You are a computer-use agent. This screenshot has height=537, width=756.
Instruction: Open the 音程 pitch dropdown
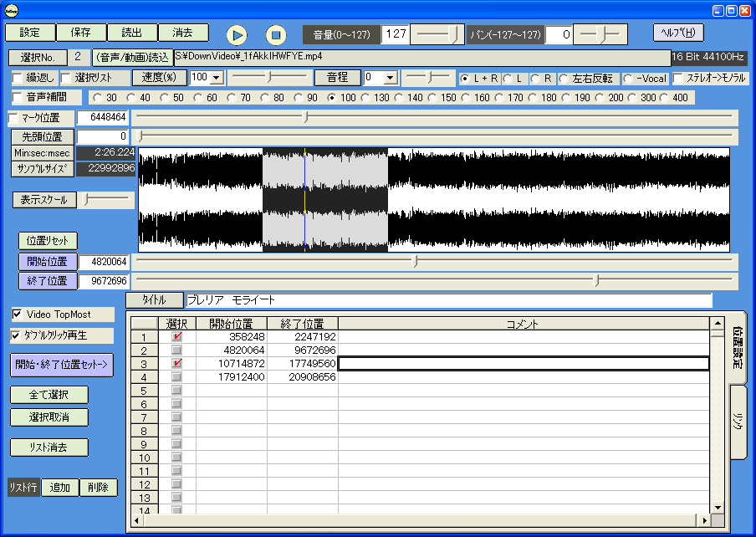click(391, 78)
